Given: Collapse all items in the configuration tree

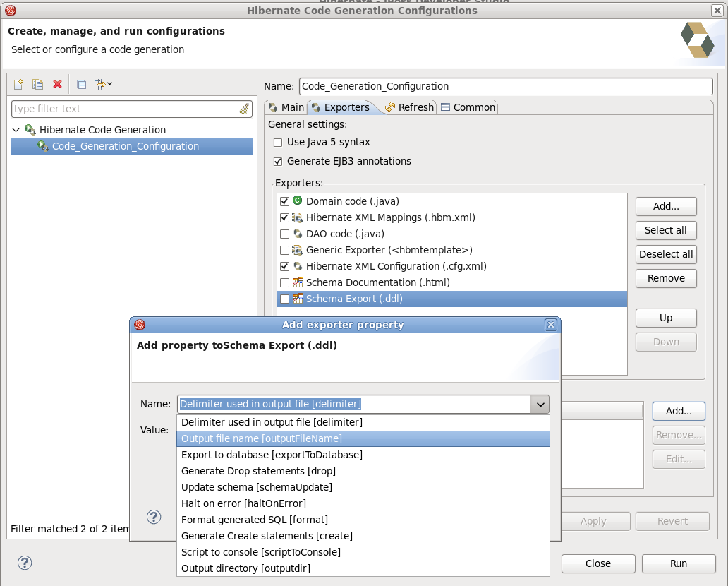Looking at the screenshot, I should 81,84.
